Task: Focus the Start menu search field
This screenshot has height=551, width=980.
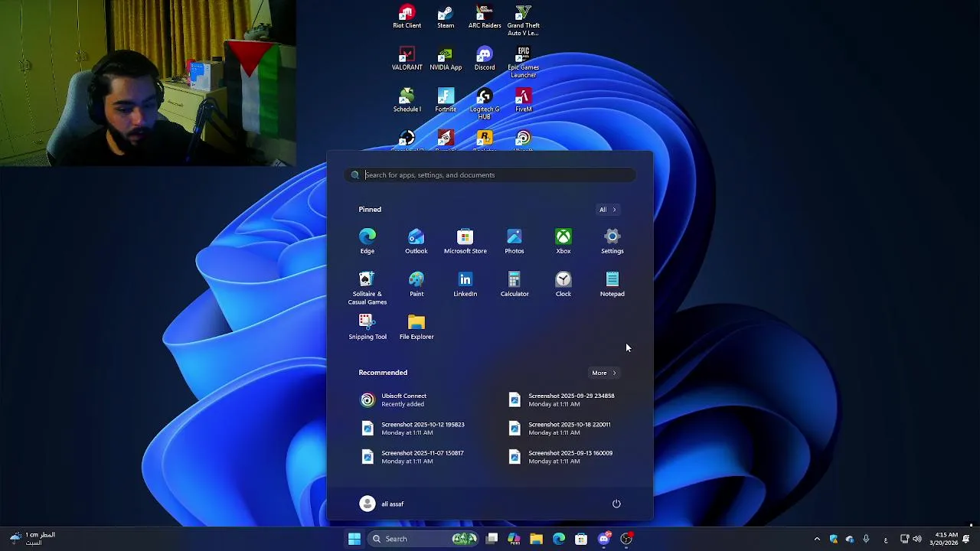Action: click(490, 175)
